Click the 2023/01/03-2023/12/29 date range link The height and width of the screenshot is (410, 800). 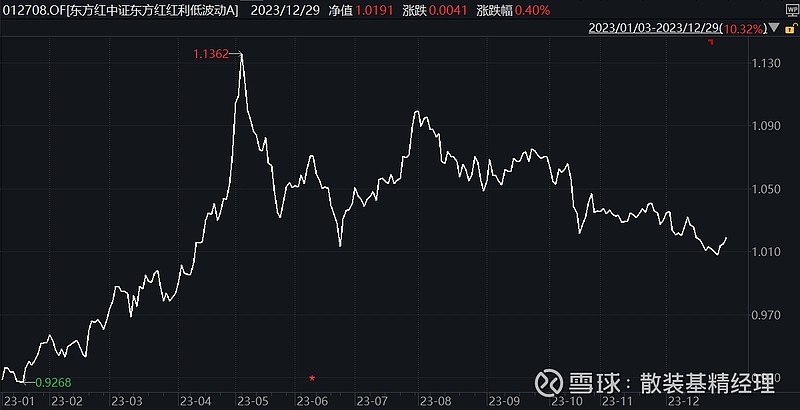pos(654,28)
